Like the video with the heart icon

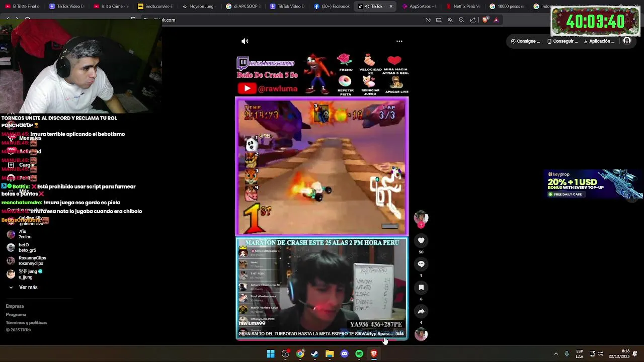click(x=421, y=240)
